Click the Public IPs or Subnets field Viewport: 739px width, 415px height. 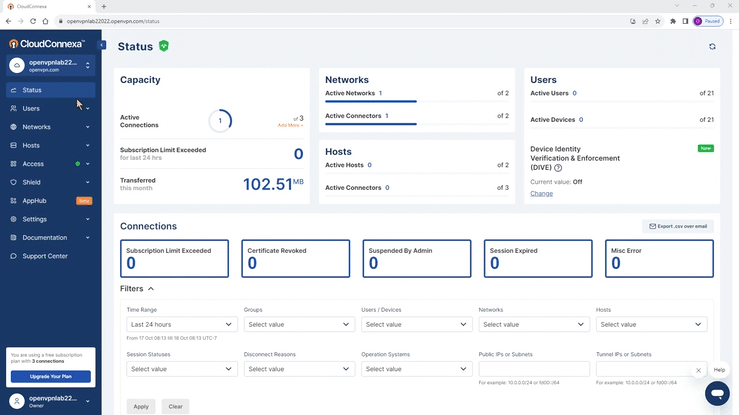click(x=534, y=369)
